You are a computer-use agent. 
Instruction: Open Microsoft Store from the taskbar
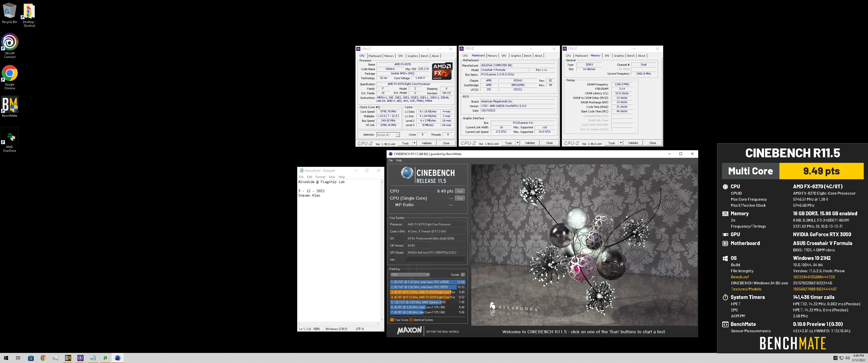[x=31, y=358]
